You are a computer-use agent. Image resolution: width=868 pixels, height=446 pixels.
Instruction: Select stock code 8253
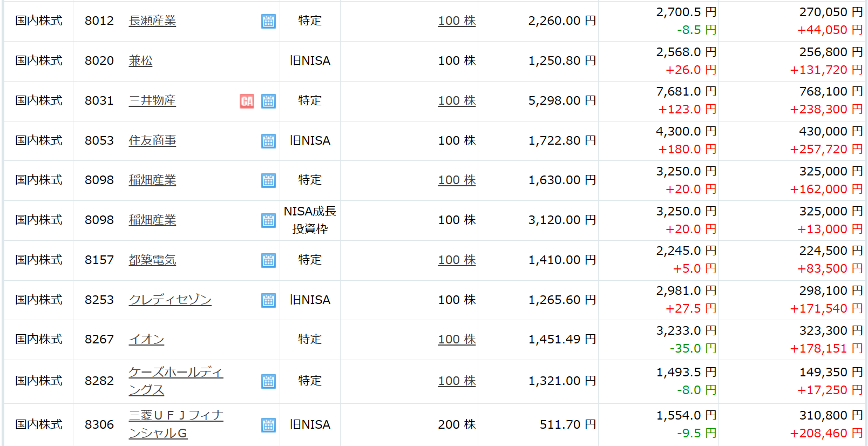[99, 300]
